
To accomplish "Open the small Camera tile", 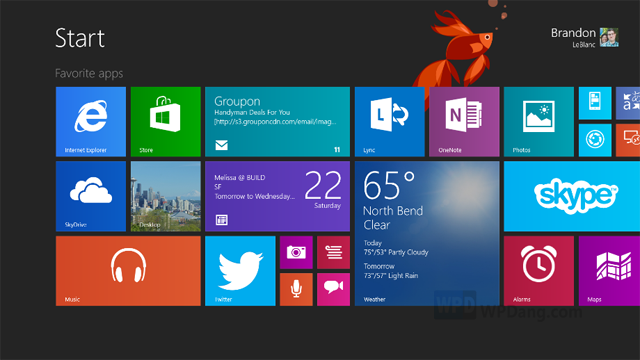I will click(296, 252).
